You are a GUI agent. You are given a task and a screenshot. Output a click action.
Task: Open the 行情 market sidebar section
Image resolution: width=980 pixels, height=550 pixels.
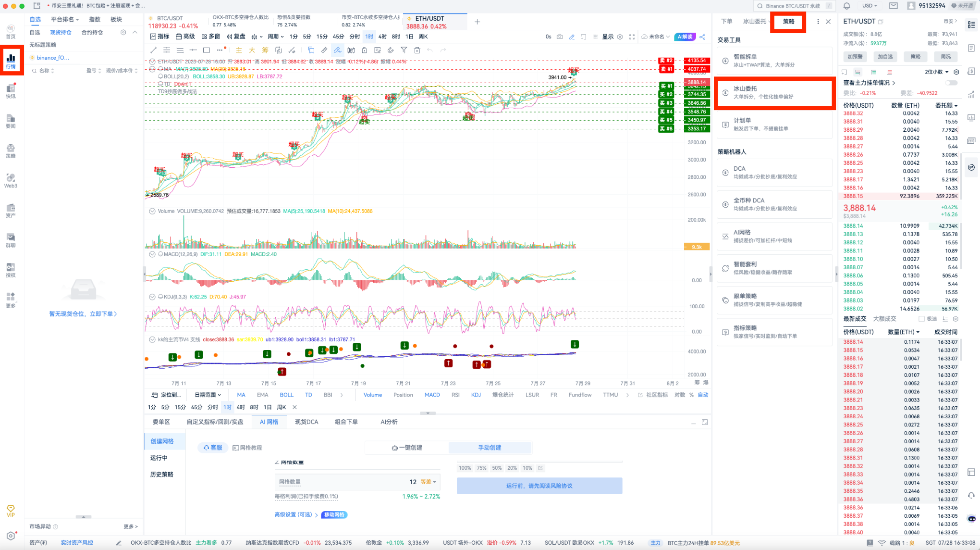11,61
